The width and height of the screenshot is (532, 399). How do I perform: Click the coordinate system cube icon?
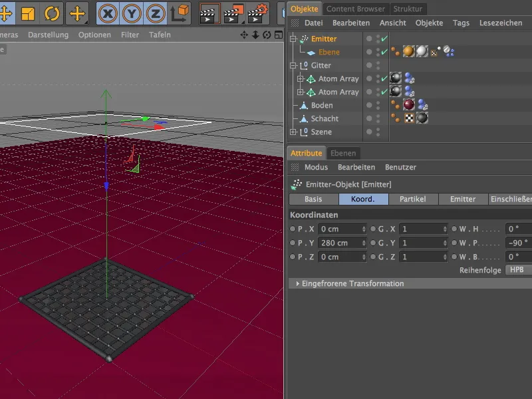point(180,13)
